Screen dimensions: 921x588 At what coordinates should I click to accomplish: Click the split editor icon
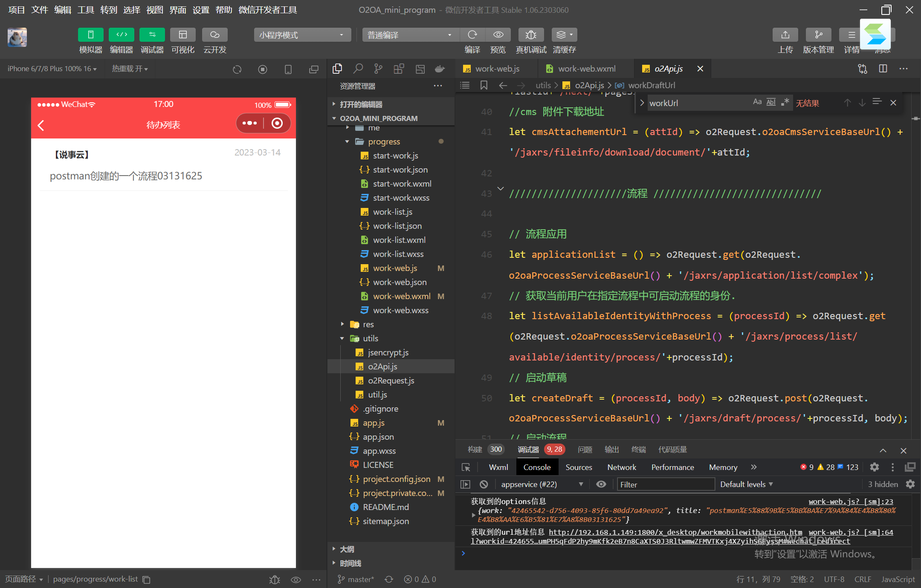pyautogui.click(x=883, y=69)
